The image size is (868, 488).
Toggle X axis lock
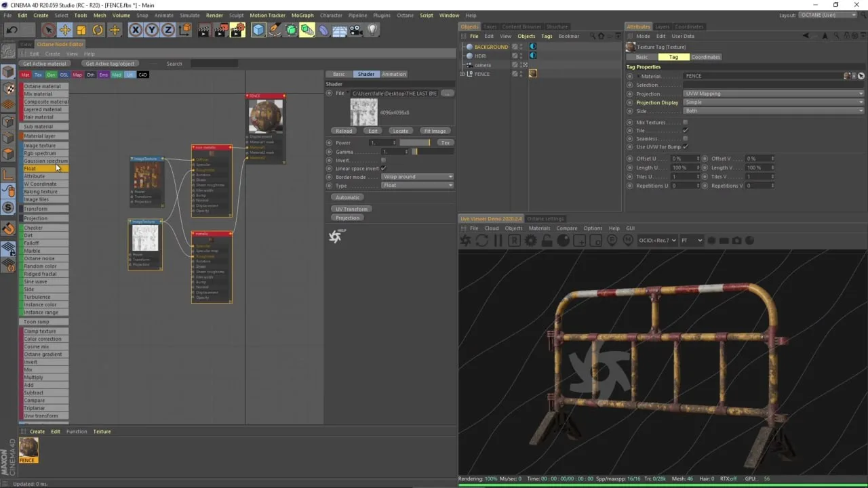tap(135, 30)
